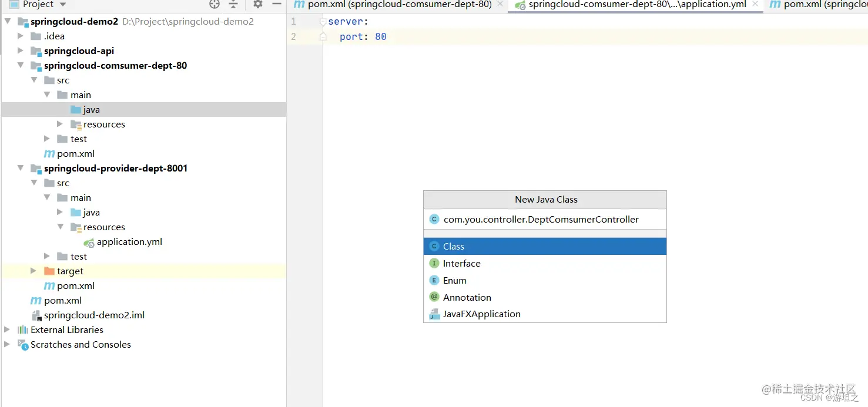The image size is (868, 407).
Task: Open the Project panel settings gear
Action: (x=257, y=4)
